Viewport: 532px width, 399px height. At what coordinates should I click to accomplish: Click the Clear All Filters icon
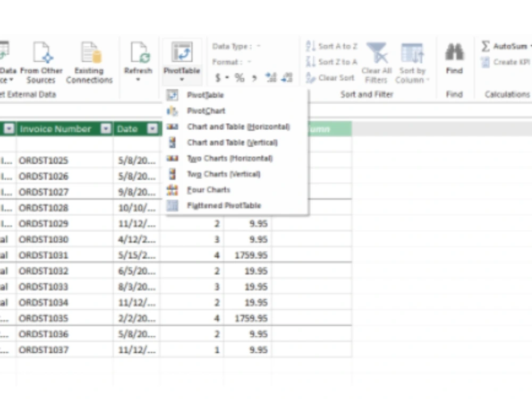[x=377, y=53]
